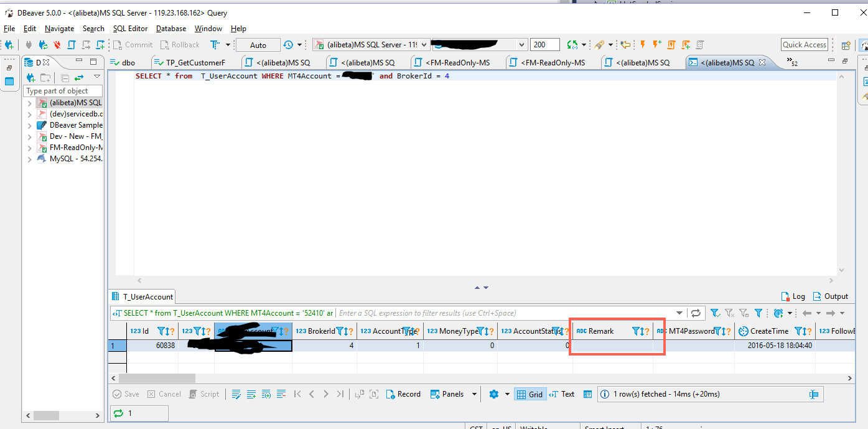Click the Execute SQL Statement lightning icon

pos(643,45)
